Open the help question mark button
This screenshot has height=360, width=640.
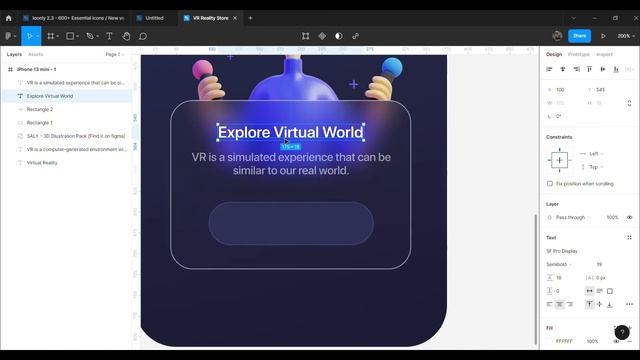tap(622, 333)
